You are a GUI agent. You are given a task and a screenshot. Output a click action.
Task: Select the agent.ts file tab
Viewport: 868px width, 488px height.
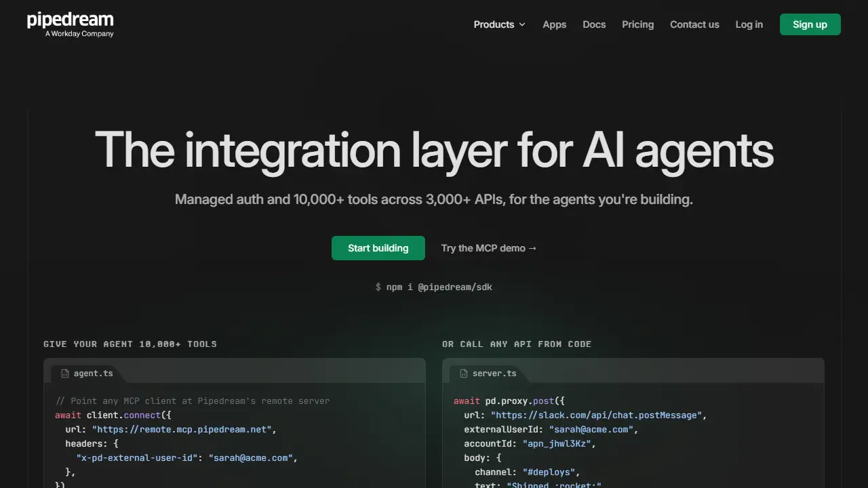click(87, 373)
